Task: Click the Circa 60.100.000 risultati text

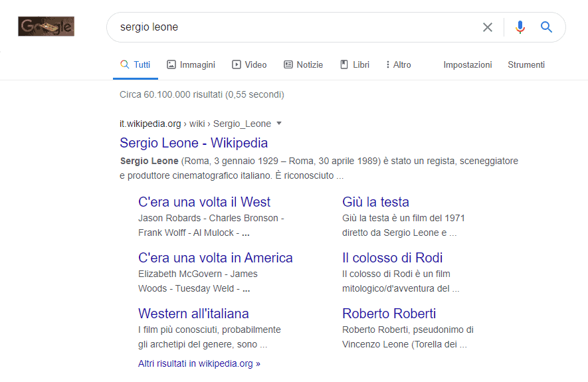Action: (202, 94)
